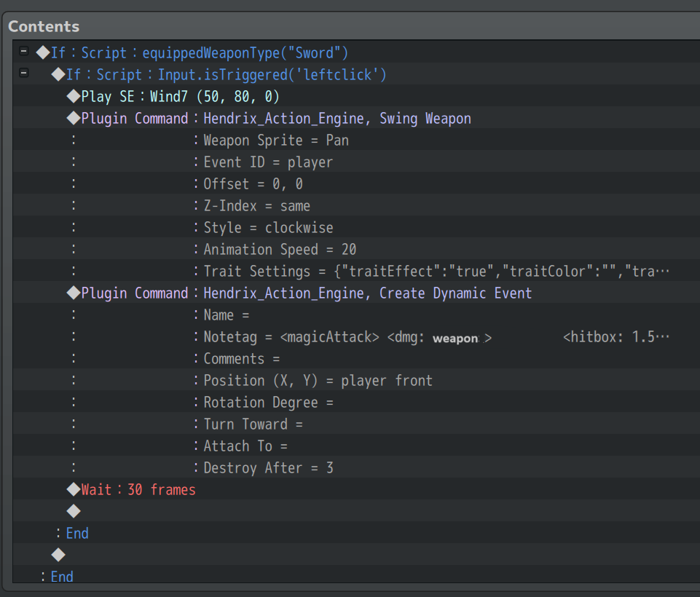
Task: Click the diamond beside Create Dynamic Event
Action: [74, 293]
